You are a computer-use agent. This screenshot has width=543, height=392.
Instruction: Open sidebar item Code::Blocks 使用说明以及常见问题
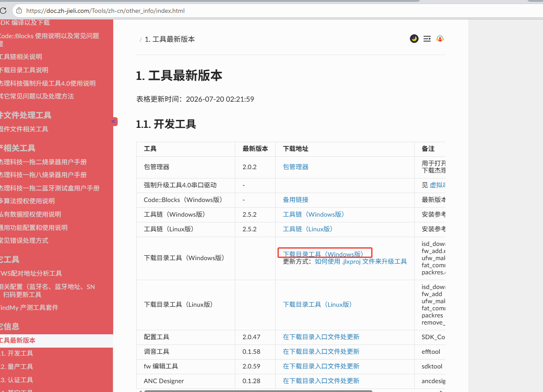pos(49,40)
